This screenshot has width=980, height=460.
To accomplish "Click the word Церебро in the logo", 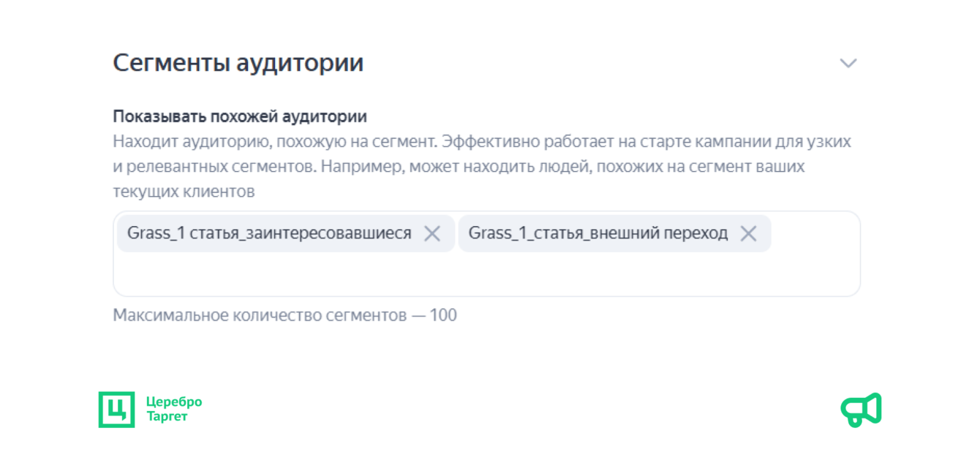I will [x=174, y=401].
